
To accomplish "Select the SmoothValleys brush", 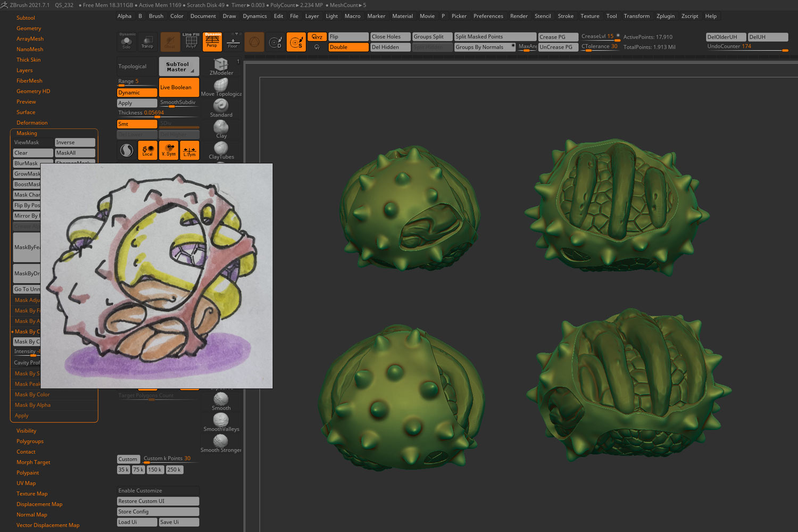I will coord(221,422).
